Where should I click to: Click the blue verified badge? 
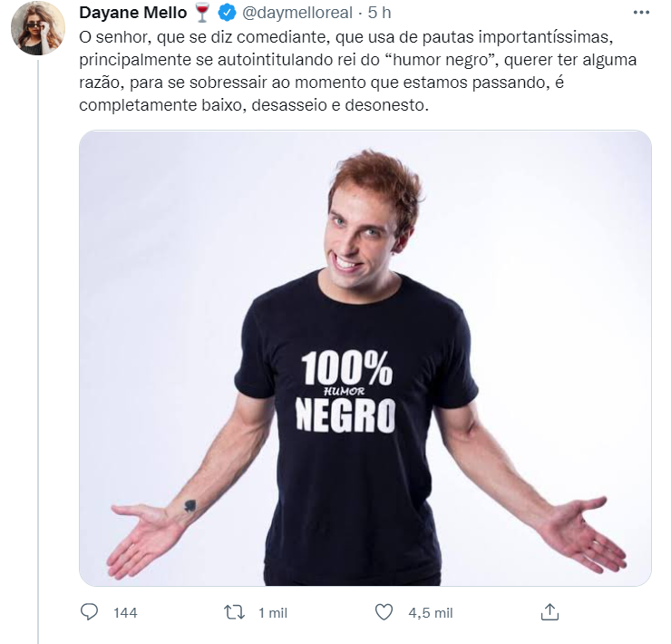point(229,14)
